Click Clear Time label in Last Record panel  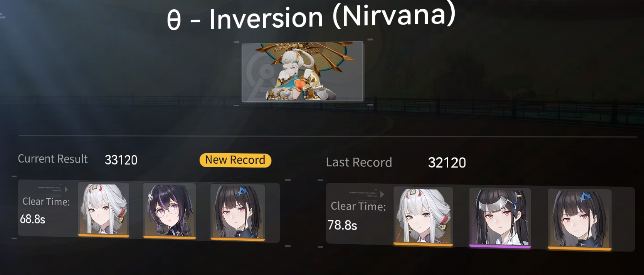358,206
